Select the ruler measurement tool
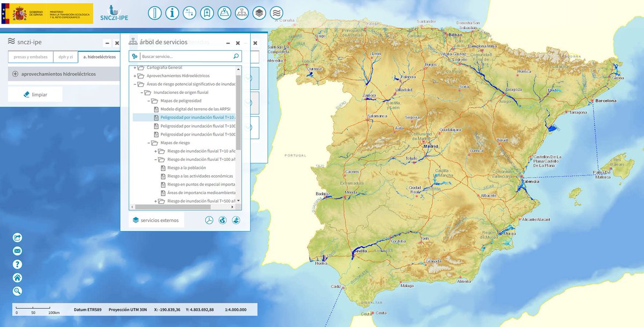Image resolution: width=644 pixels, height=327 pixels. tap(155, 13)
